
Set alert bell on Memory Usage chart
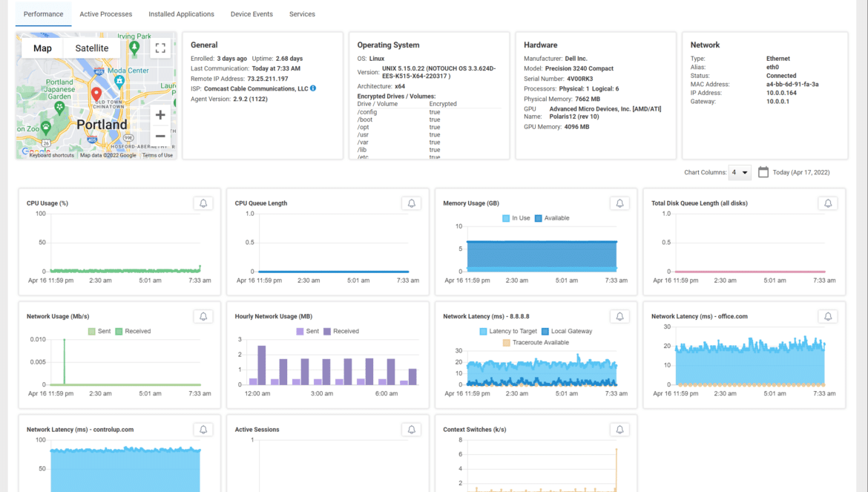point(619,203)
